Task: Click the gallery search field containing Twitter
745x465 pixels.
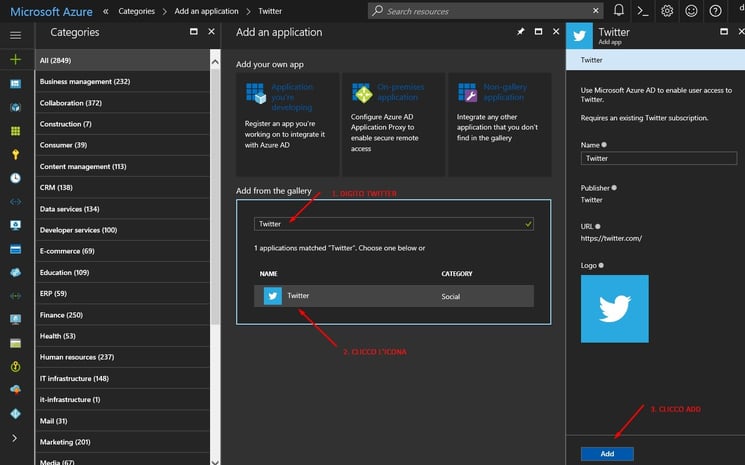Action: click(x=394, y=224)
